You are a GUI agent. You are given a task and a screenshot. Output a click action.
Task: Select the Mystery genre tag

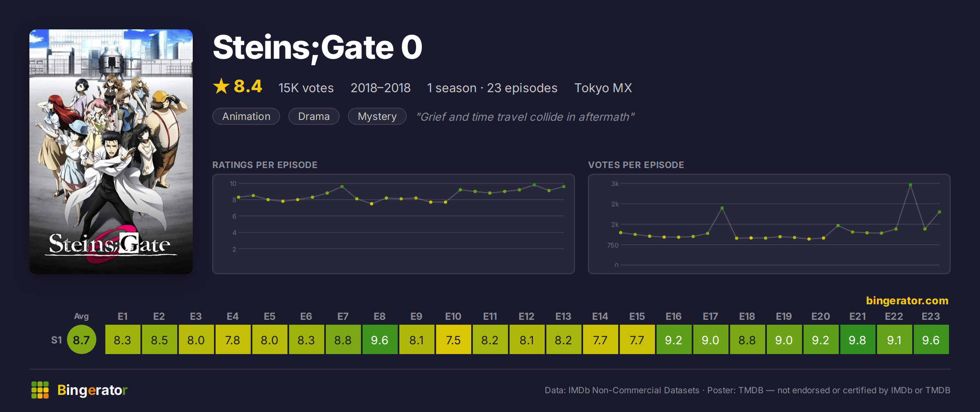pyautogui.click(x=377, y=116)
